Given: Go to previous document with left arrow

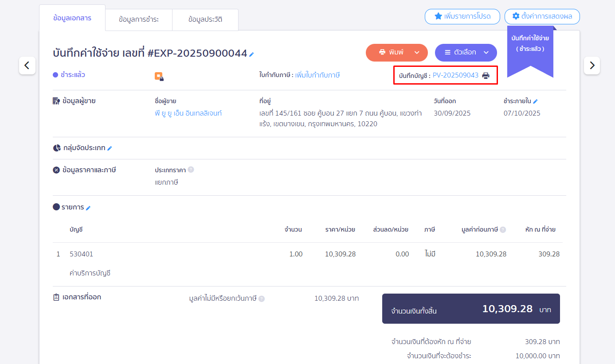Looking at the screenshot, I should tap(27, 66).
